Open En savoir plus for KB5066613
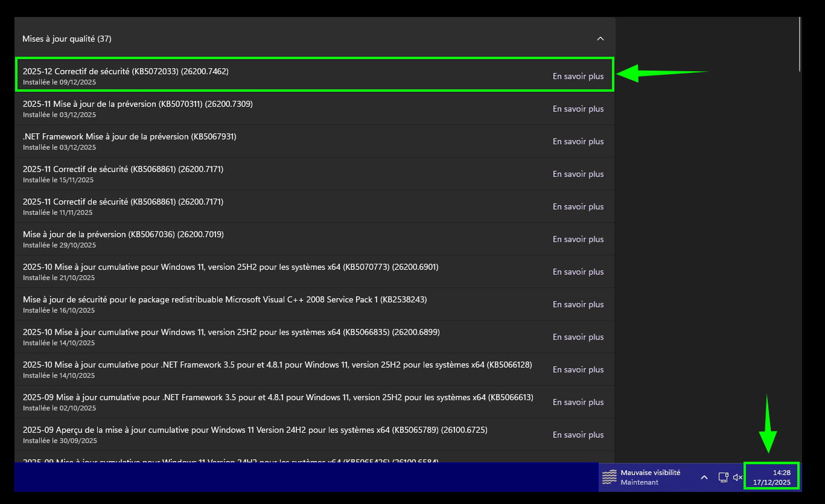 [578, 402]
